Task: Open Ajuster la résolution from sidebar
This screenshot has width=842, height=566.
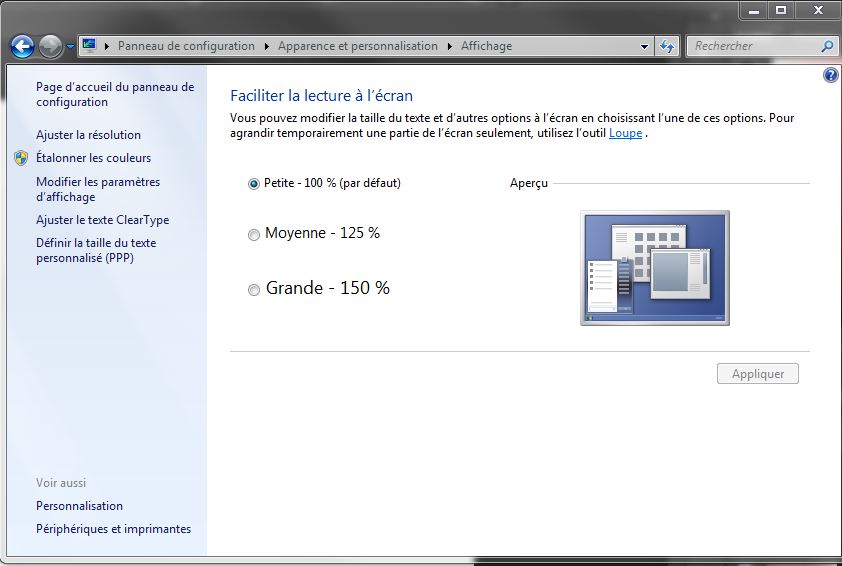Action: click(x=88, y=135)
